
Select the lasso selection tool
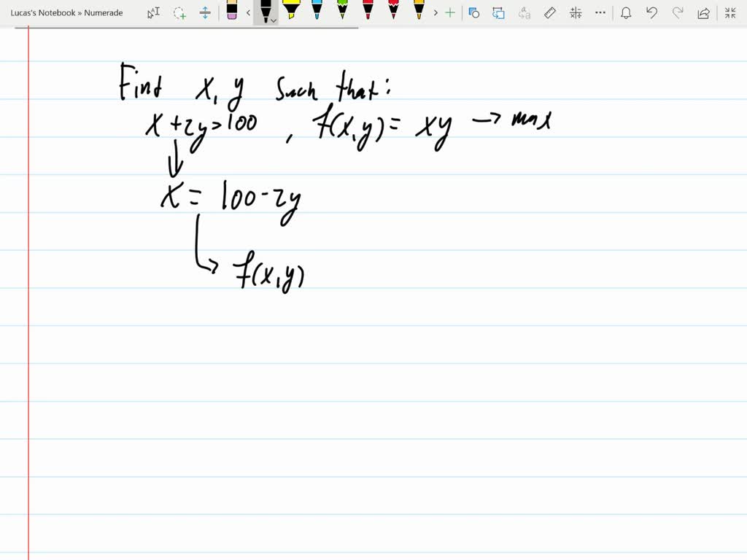tap(179, 12)
